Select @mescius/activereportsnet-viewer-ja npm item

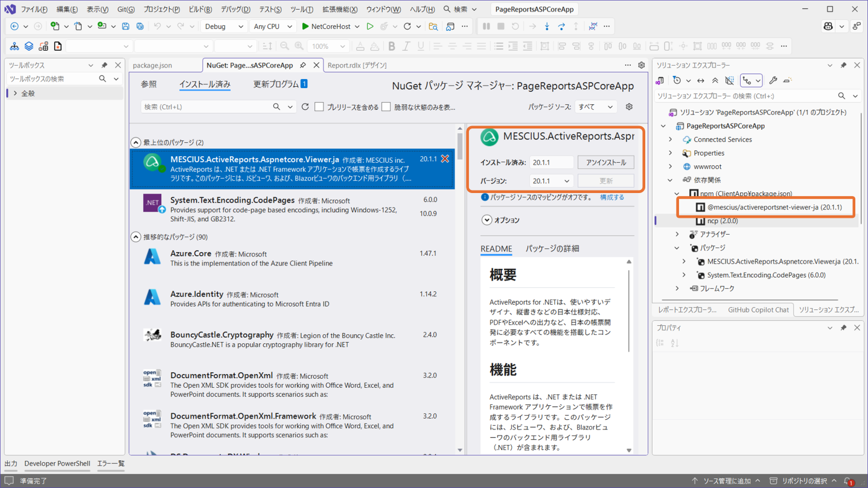tap(774, 207)
